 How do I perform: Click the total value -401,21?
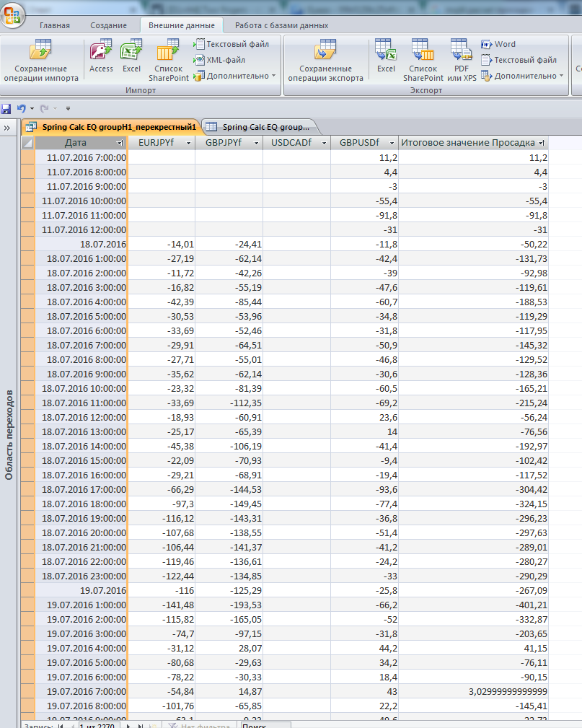click(x=473, y=605)
